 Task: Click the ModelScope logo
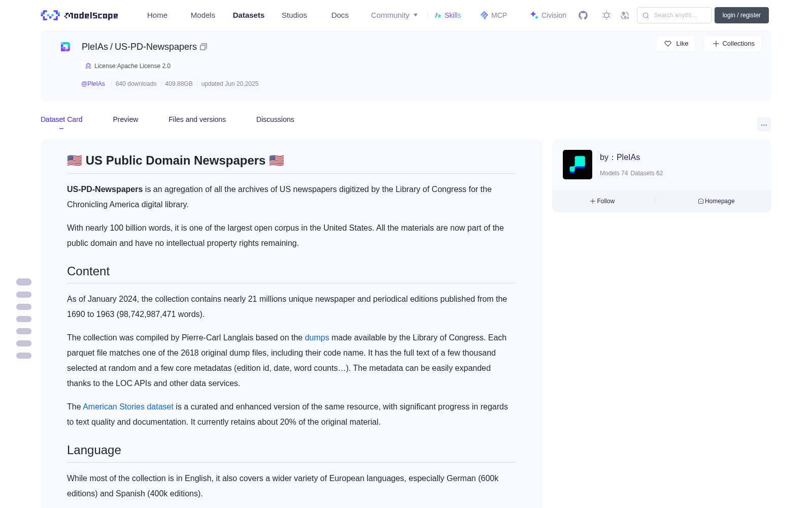79,15
